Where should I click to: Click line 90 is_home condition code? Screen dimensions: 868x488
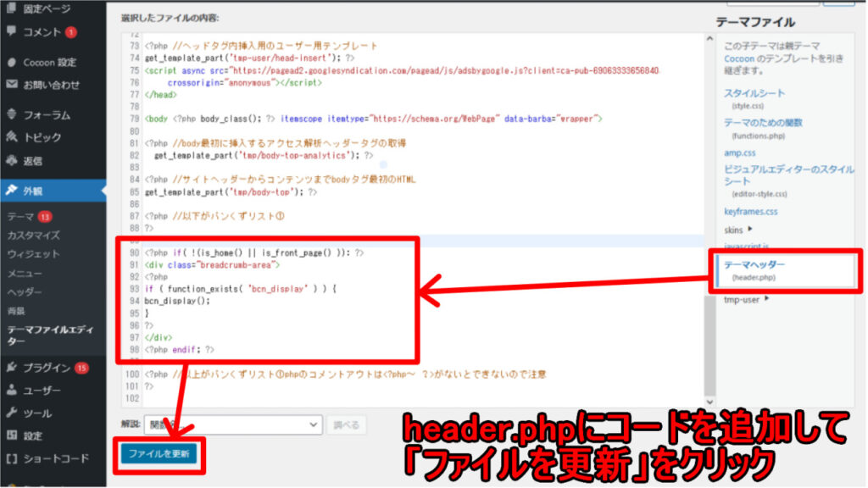pyautogui.click(x=254, y=252)
